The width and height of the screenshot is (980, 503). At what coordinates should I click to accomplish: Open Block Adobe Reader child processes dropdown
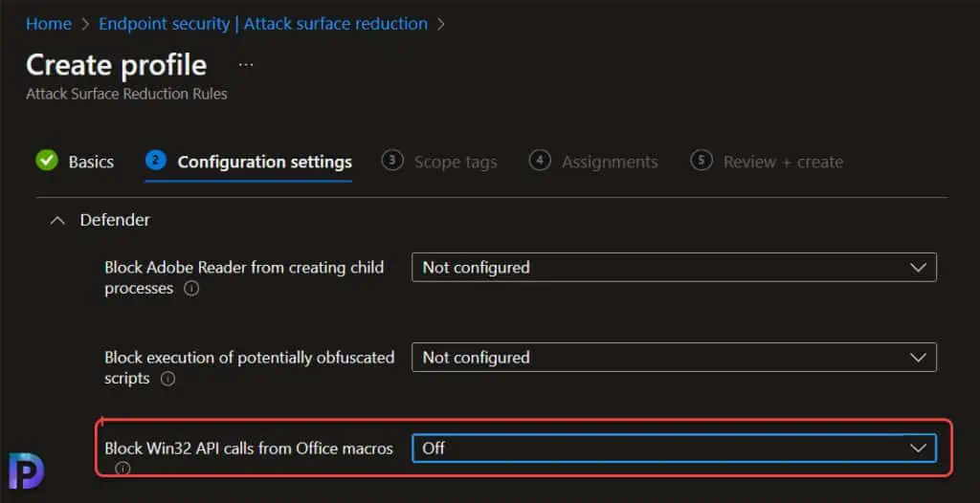[674, 268]
